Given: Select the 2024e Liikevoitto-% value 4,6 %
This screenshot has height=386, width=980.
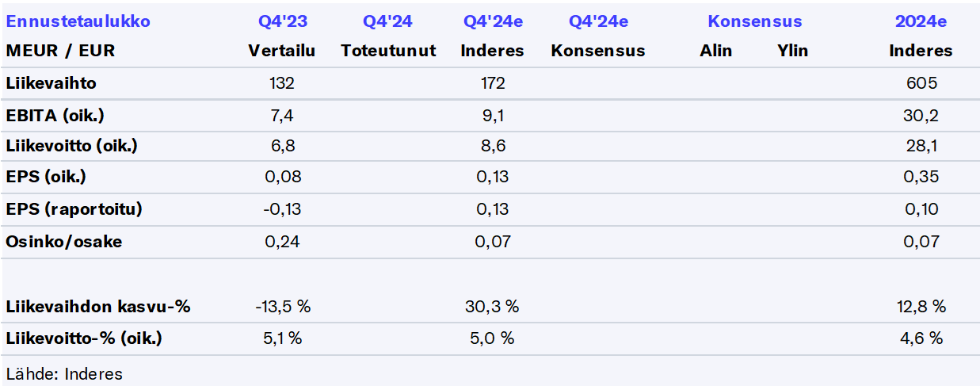Looking at the screenshot, I should click(x=921, y=338).
